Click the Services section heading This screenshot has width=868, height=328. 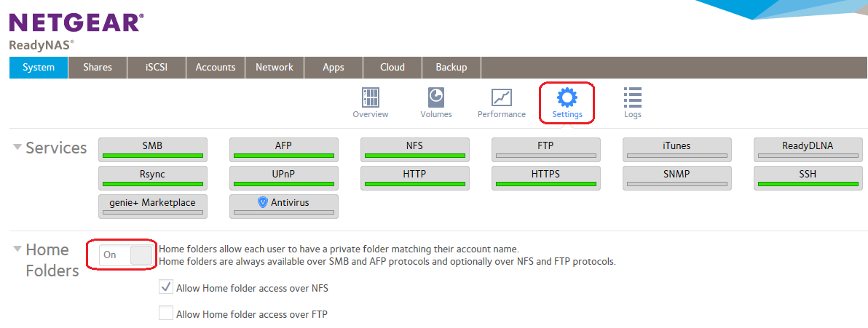coord(57,148)
